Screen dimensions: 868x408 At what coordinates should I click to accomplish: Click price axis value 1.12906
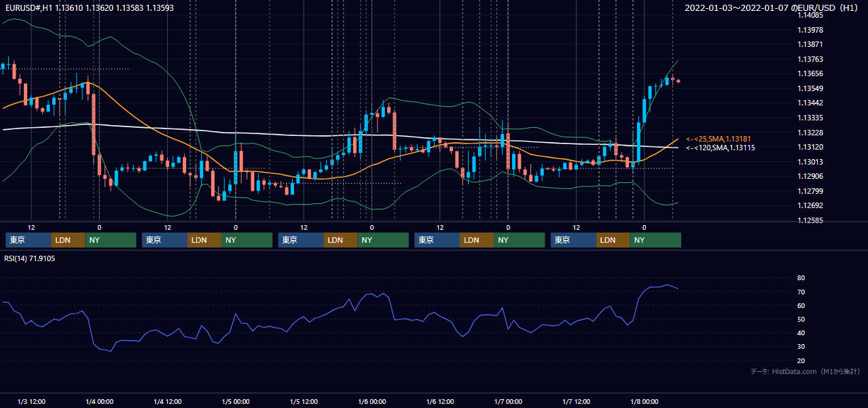[x=810, y=176]
